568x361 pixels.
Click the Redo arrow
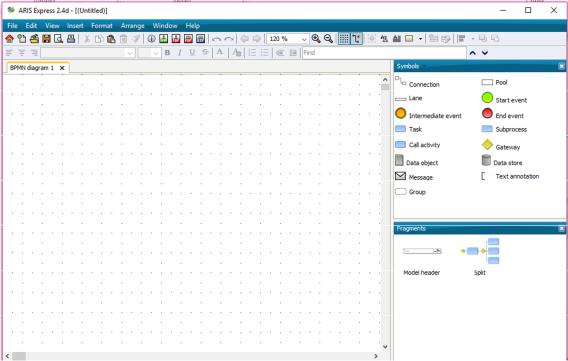coord(229,39)
